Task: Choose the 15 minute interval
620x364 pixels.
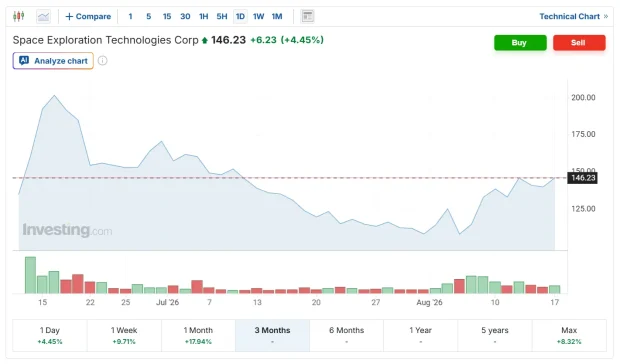Action: pyautogui.click(x=167, y=16)
